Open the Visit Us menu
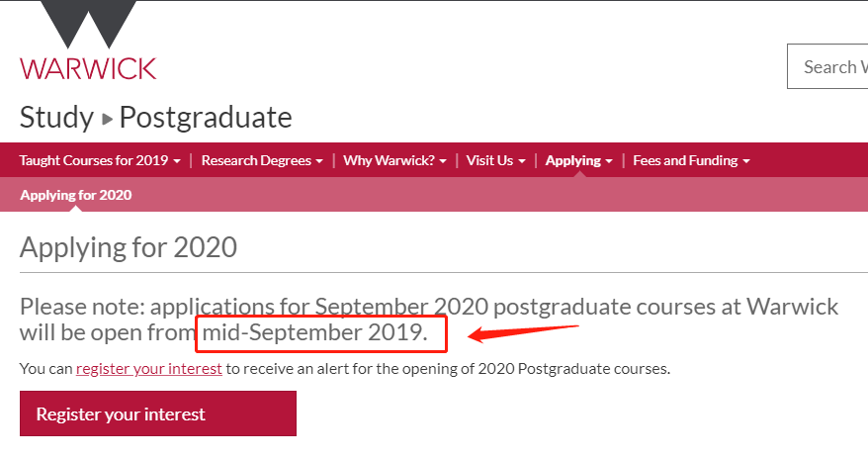This screenshot has width=868, height=458. click(x=490, y=160)
